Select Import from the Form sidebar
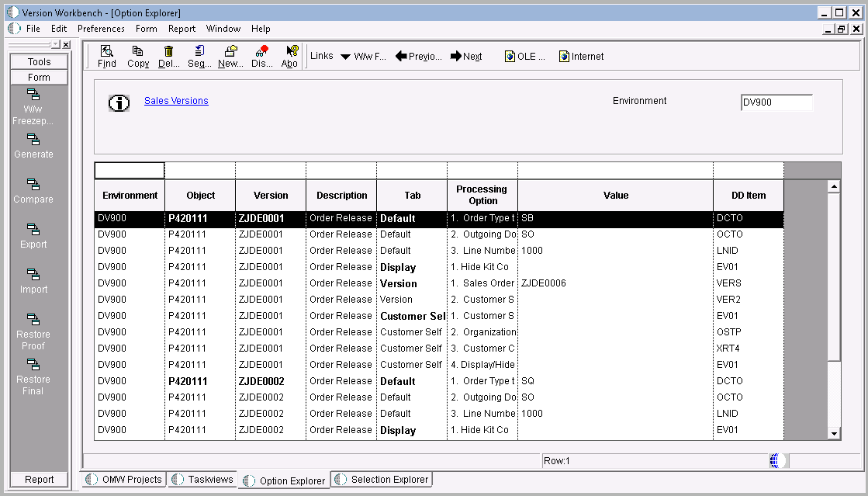Viewport: 868px width, 496px height. tap(33, 283)
